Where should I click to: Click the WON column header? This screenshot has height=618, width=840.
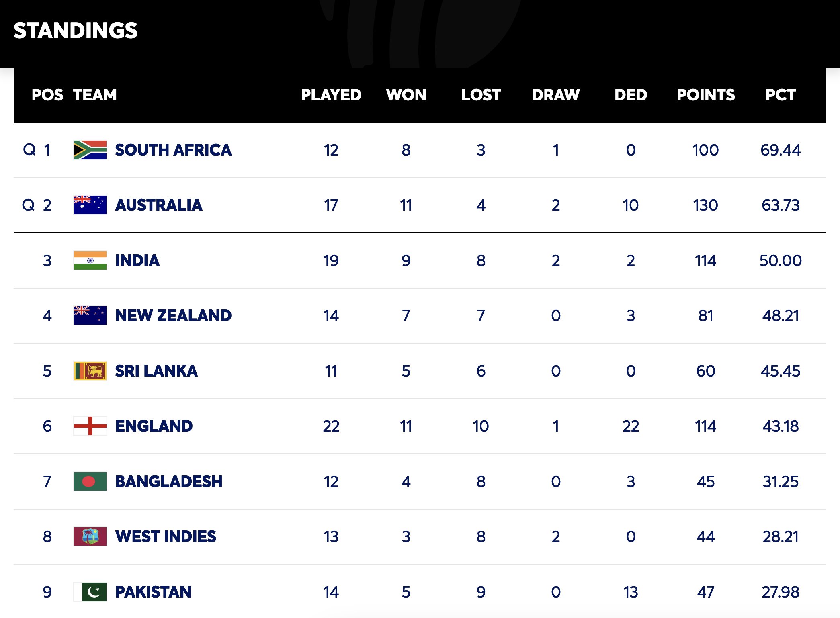(406, 95)
